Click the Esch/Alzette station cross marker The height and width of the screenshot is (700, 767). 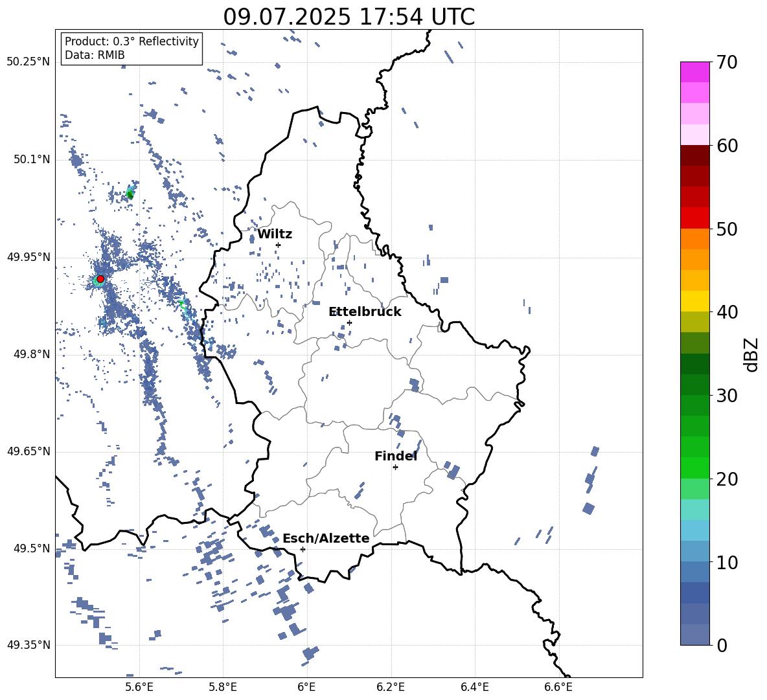point(303,549)
